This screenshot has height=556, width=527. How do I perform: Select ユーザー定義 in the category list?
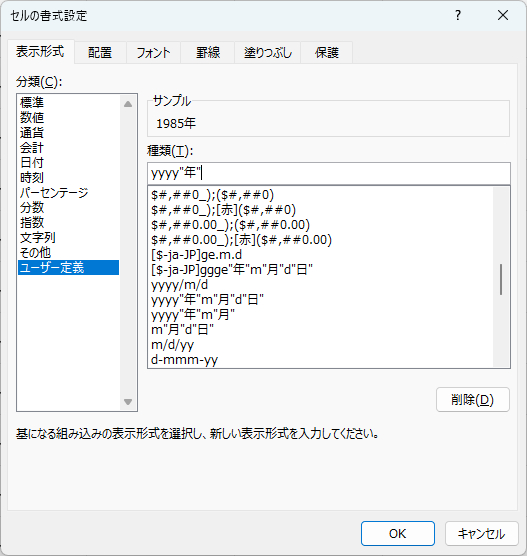[x=68, y=267]
